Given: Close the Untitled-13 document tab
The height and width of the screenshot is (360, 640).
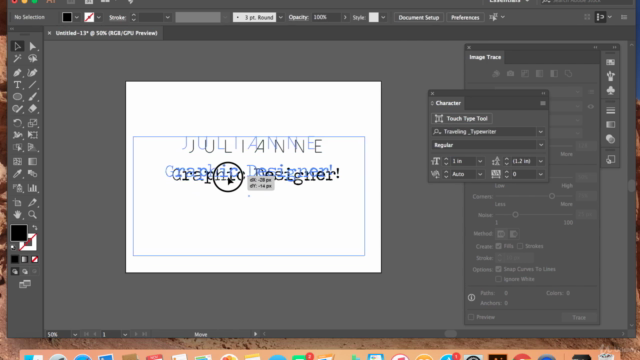Looking at the screenshot, I should pos(49,33).
